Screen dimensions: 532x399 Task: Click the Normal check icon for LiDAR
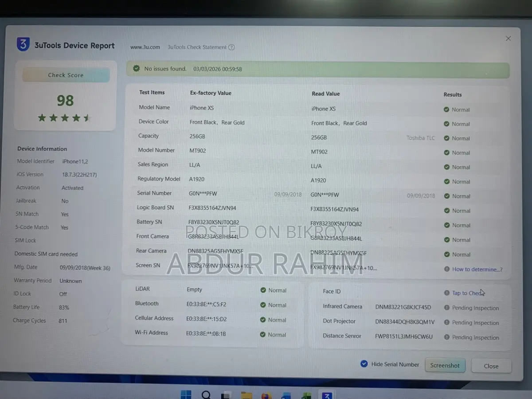click(263, 290)
